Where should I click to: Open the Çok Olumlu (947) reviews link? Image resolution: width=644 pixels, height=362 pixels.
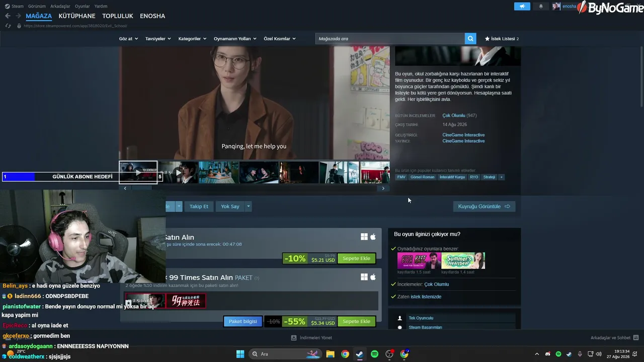pyautogui.click(x=459, y=116)
